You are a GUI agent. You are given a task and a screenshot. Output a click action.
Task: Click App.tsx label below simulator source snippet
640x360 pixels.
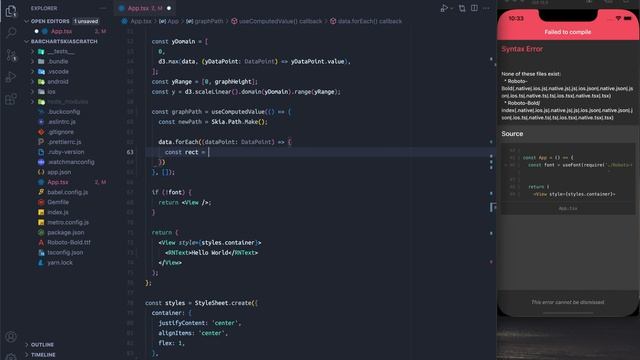click(x=568, y=209)
